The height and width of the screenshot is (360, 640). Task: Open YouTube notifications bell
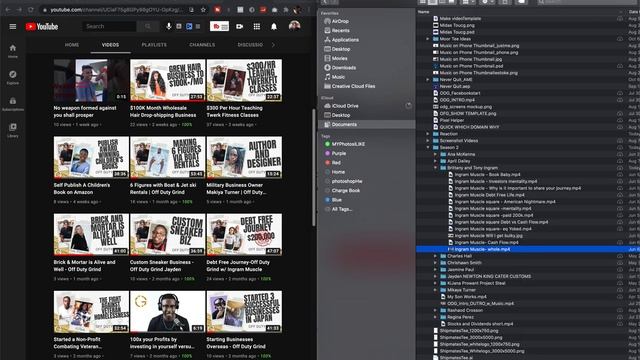[x=274, y=27]
